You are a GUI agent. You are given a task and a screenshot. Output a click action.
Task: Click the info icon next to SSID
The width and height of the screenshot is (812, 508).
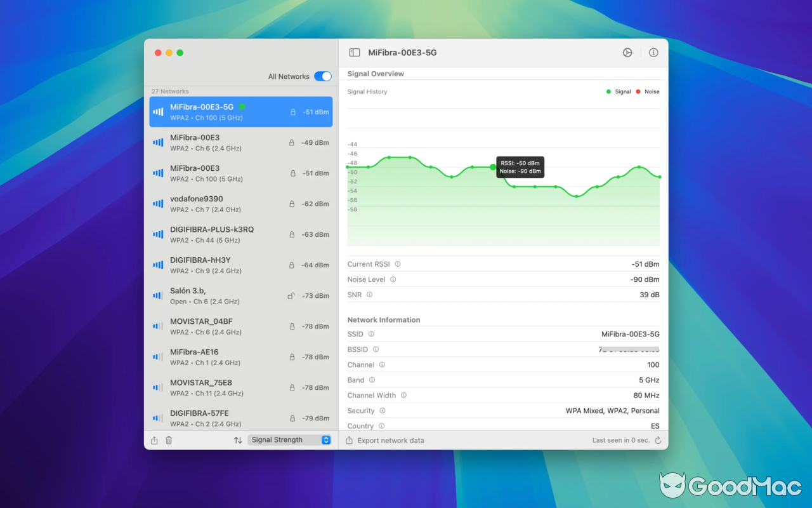370,334
